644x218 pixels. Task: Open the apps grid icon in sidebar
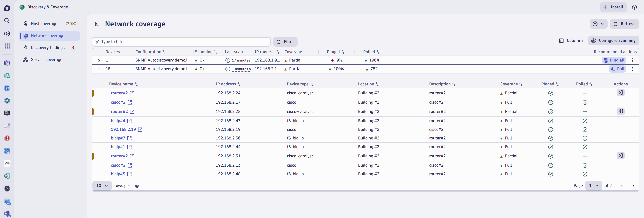pyautogui.click(x=7, y=46)
